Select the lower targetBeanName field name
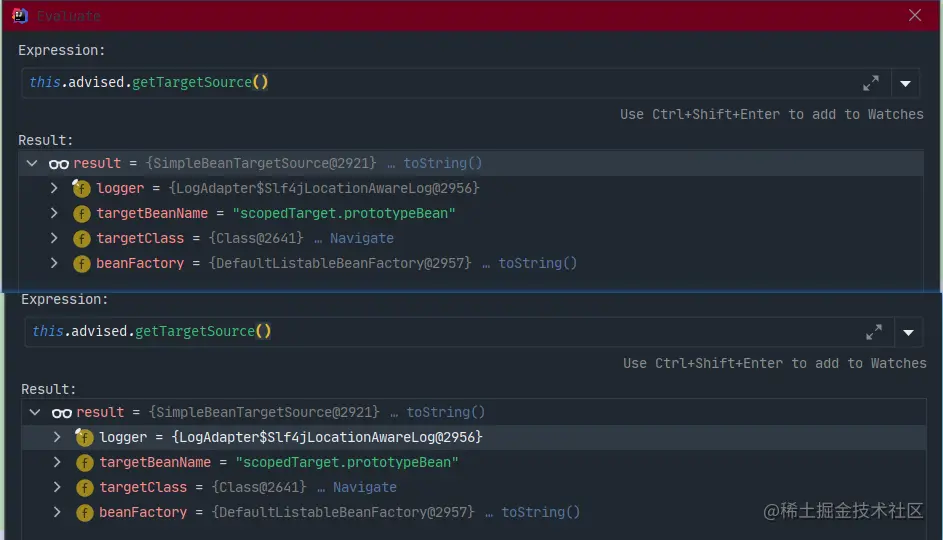This screenshot has height=540, width=943. point(155,462)
